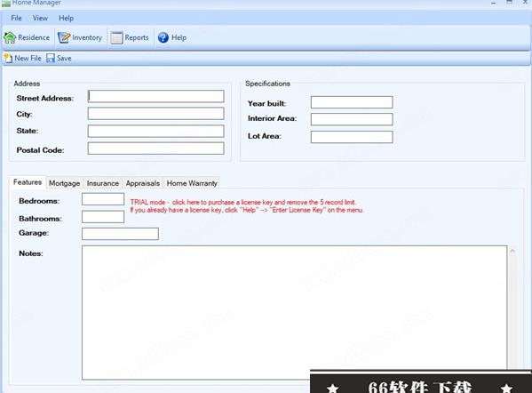Screen dimensions: 532x393
Task: Focus the City field
Action: (155, 114)
